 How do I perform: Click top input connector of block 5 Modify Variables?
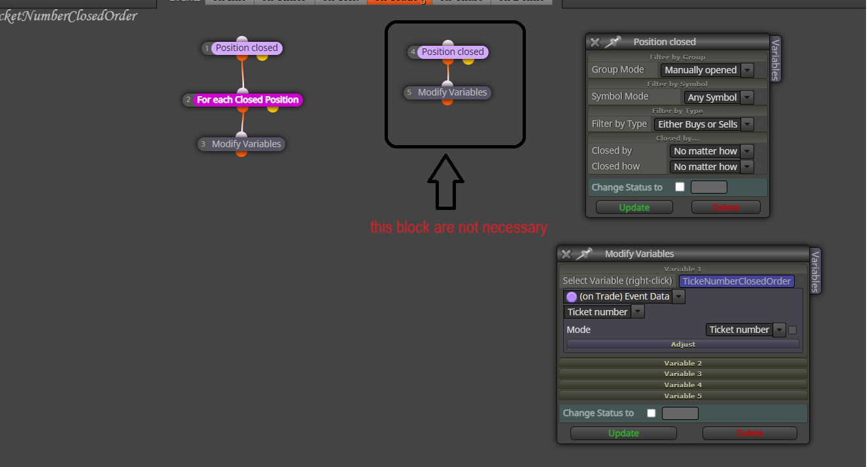pyautogui.click(x=447, y=84)
